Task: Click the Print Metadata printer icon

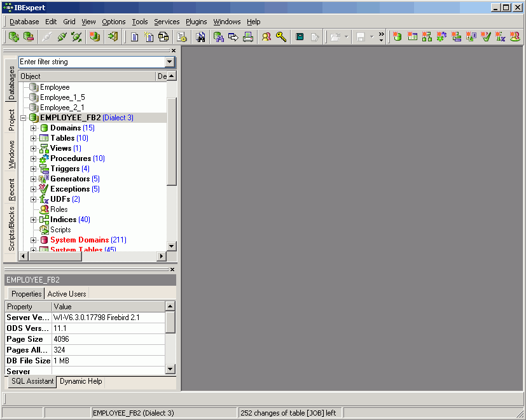Action: 248,37
